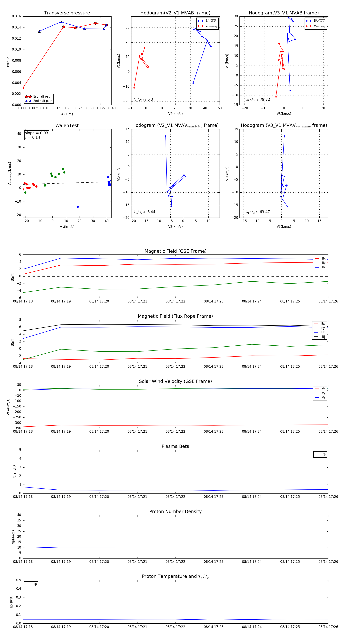
Task: Click the 'Plasma Beta' panel title
Action: (x=175, y=446)
